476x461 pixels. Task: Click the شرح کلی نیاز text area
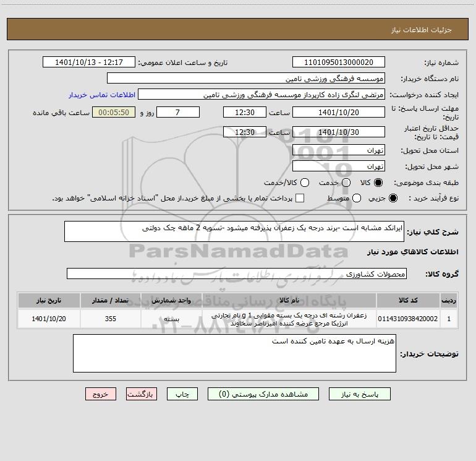(234, 231)
